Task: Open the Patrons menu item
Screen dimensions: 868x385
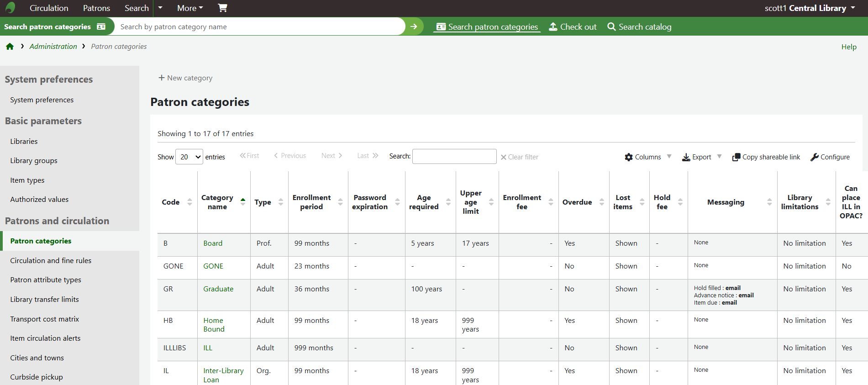Action: click(x=96, y=8)
